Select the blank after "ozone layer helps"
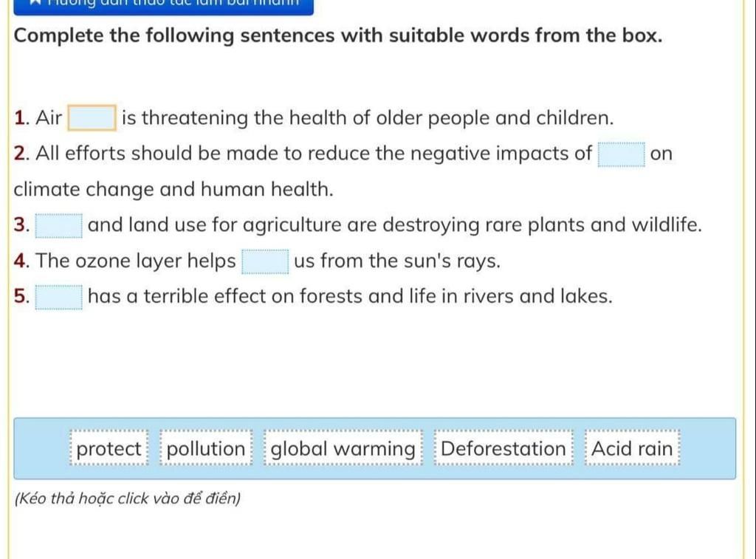 tap(265, 261)
